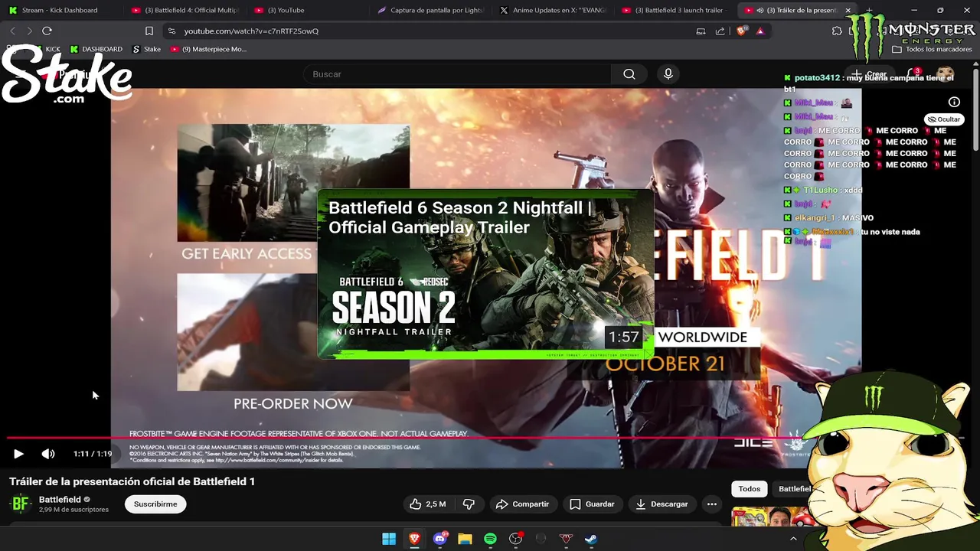Screen dimensions: 980x551
Task: Open the Masterpiece Mo... bookmark
Action: click(x=208, y=49)
